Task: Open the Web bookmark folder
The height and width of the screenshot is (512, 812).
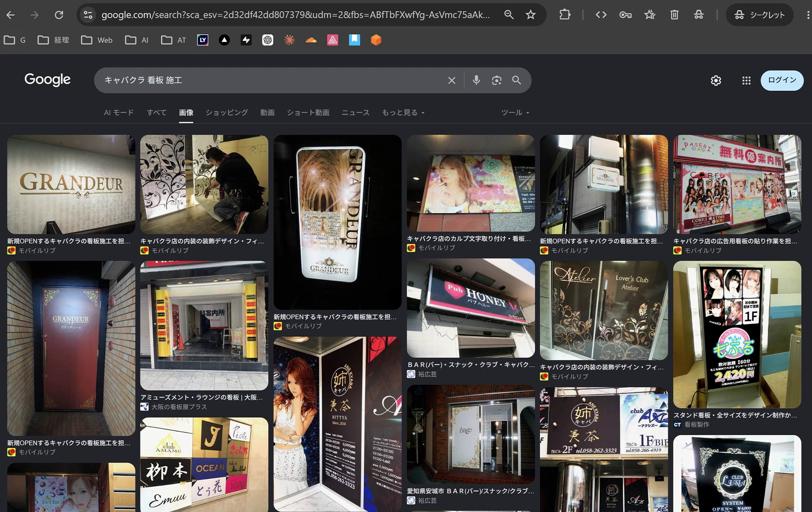Action: [97, 40]
